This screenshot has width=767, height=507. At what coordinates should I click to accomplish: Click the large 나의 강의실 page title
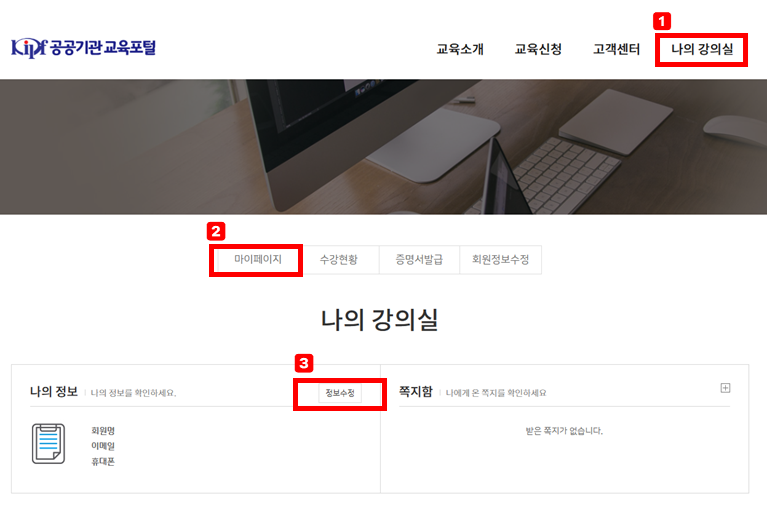pyautogui.click(x=379, y=321)
